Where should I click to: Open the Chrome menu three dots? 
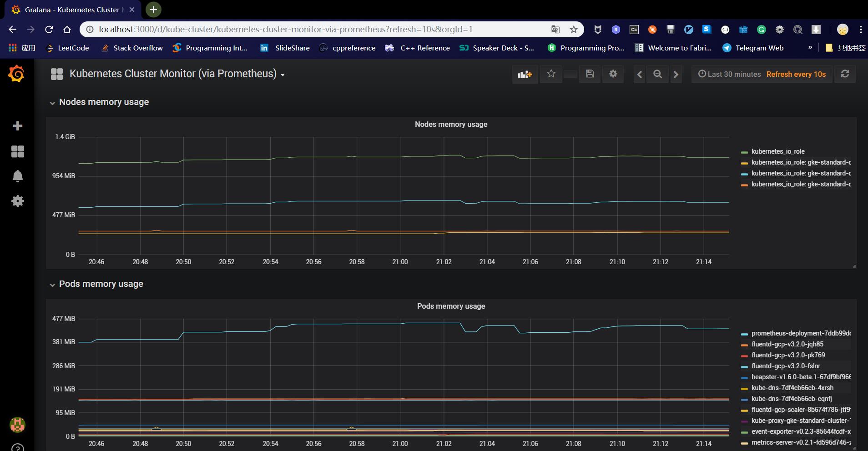coord(861,30)
